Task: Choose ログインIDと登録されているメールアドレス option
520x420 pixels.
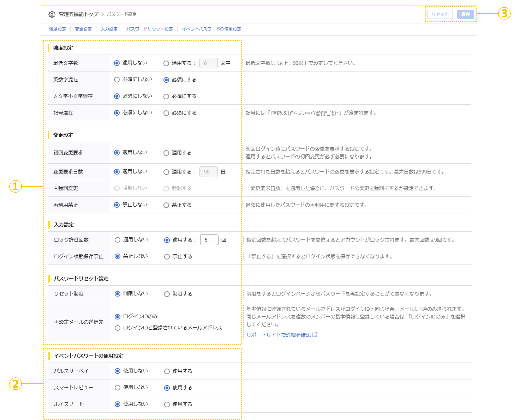Action: tap(118, 328)
